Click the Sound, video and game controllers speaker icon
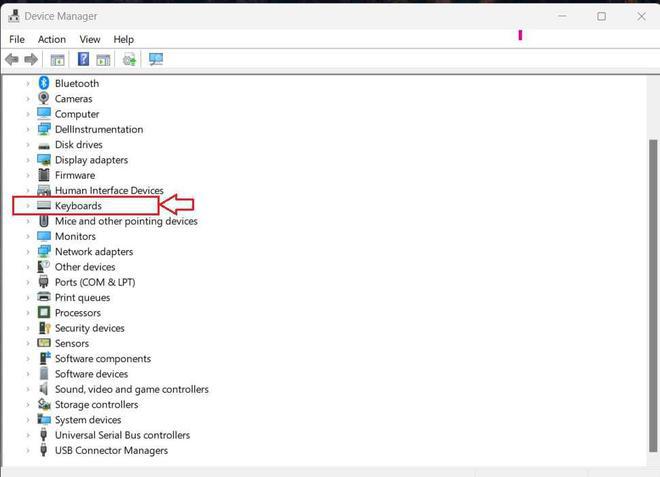Image resolution: width=660 pixels, height=477 pixels. click(x=43, y=389)
